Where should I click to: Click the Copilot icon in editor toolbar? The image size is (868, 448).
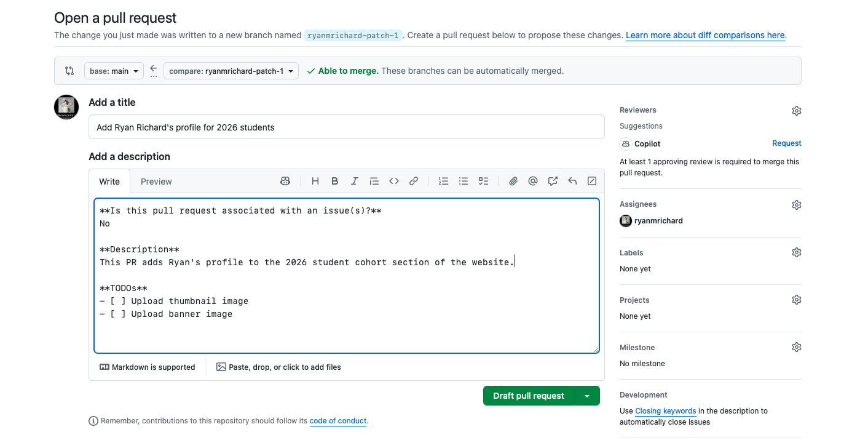pos(285,181)
